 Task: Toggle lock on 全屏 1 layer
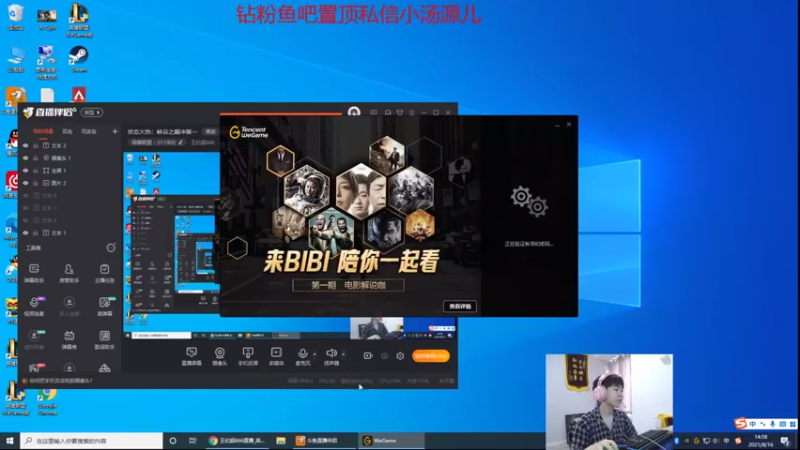36,170
